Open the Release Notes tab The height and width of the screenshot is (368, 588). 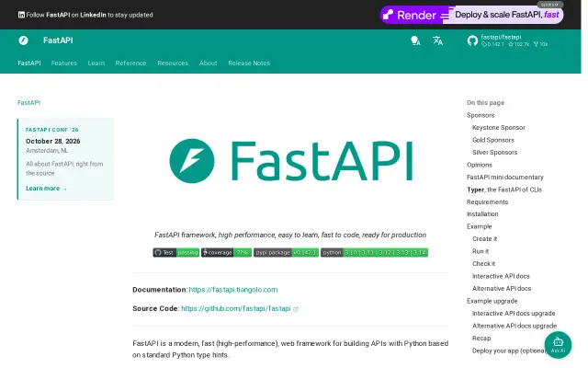click(x=249, y=63)
